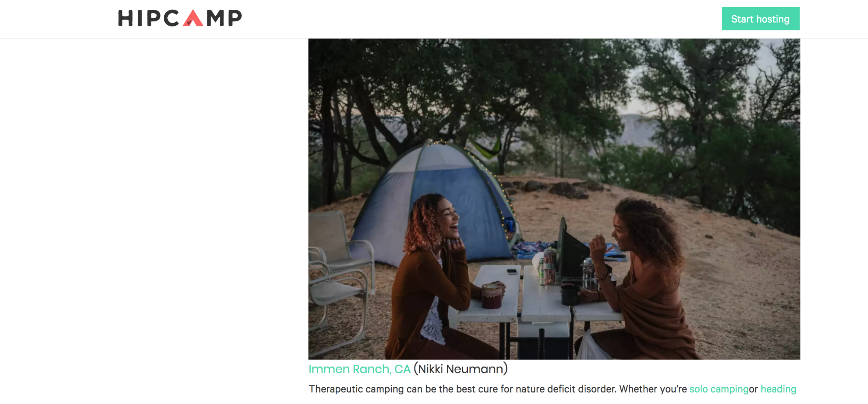Open the Immen Ranch, CA link
The width and height of the screenshot is (868, 404).
359,369
